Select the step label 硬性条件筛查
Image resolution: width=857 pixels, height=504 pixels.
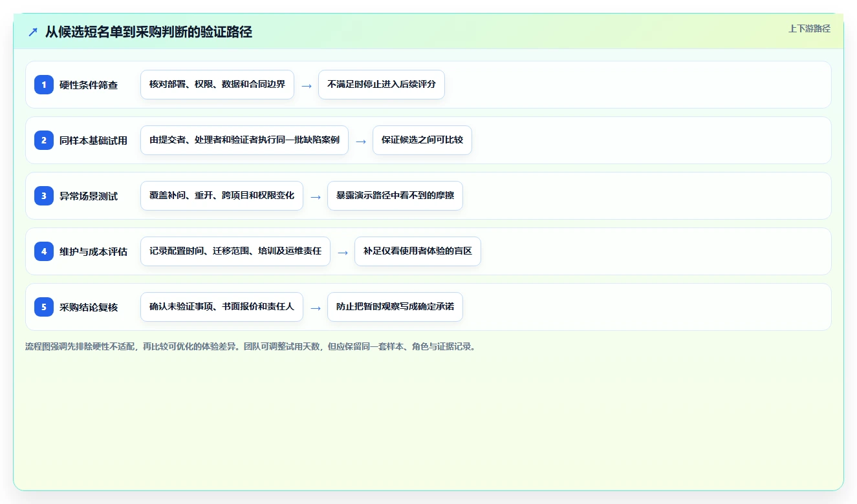click(89, 85)
